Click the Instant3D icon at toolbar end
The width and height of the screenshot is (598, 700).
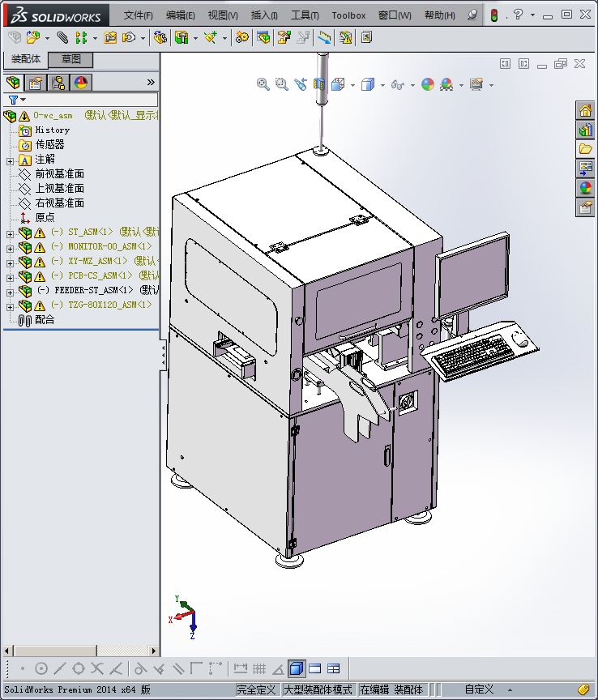pos(366,37)
